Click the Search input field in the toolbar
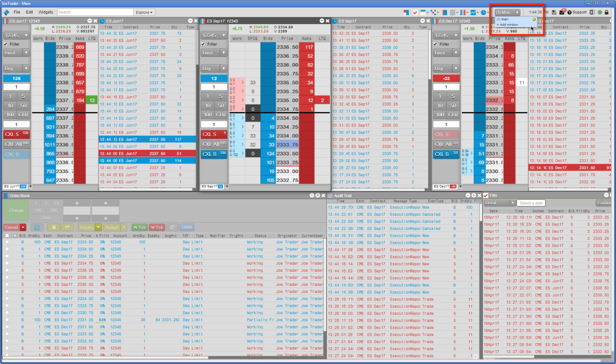This screenshot has height=364, width=616. [95, 12]
